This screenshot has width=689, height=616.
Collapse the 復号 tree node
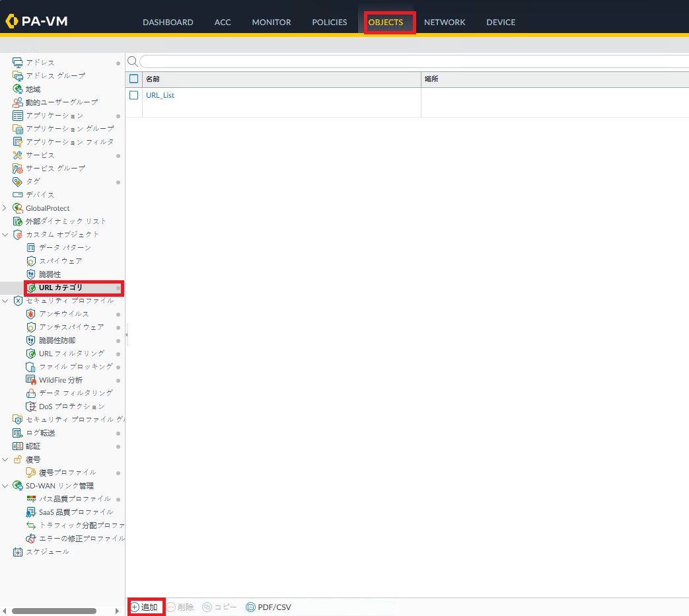[5, 459]
